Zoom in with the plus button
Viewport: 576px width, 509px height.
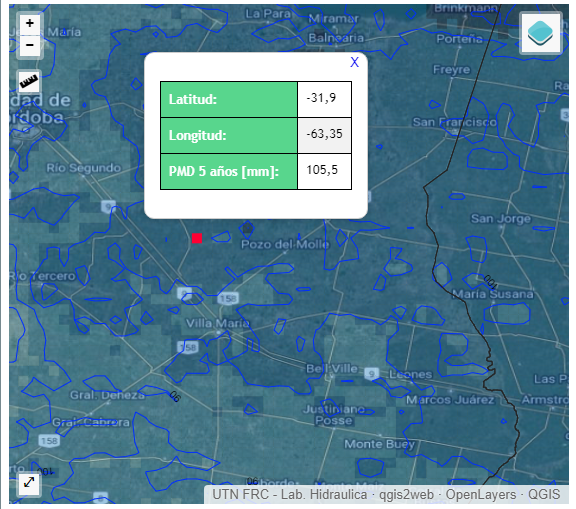[x=30, y=24]
